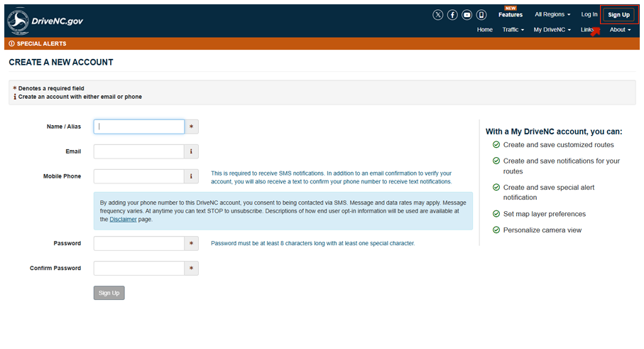Click the DriveNC.gov logo
Image resolution: width=644 pixels, height=349 pixels.
[45, 21]
